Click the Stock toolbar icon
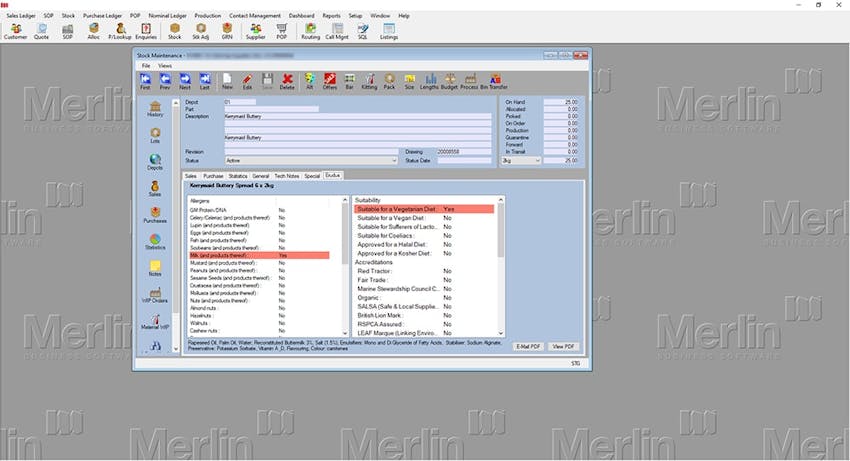The height and width of the screenshot is (461, 850). (175, 31)
